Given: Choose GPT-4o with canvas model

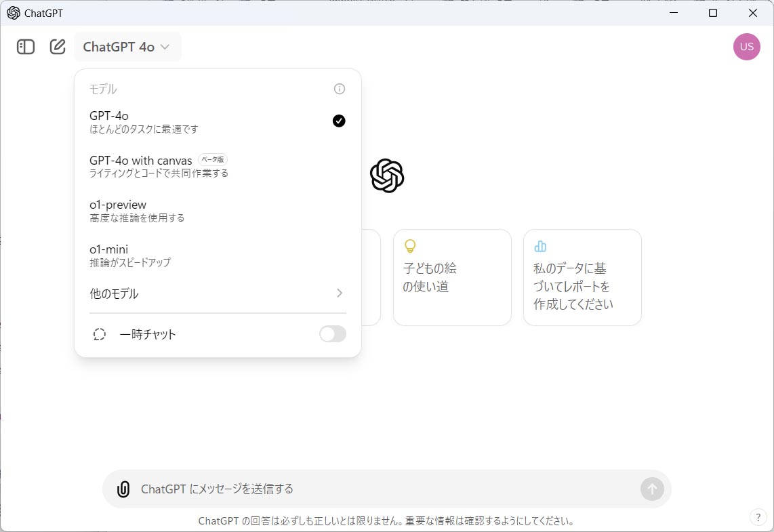Looking at the screenshot, I should coord(217,166).
